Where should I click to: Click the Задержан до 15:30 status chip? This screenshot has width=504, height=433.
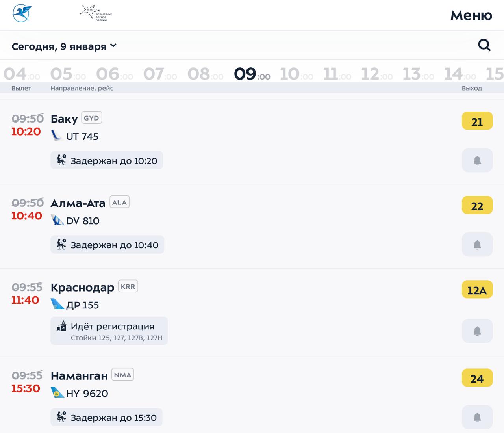tap(106, 417)
